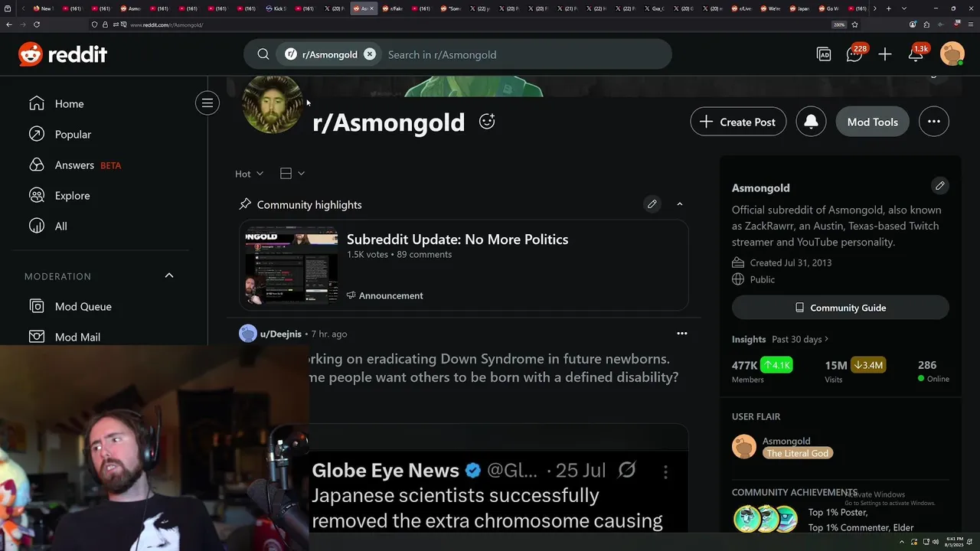The height and width of the screenshot is (551, 980).
Task: Go to Home in sidebar
Action: 69,103
